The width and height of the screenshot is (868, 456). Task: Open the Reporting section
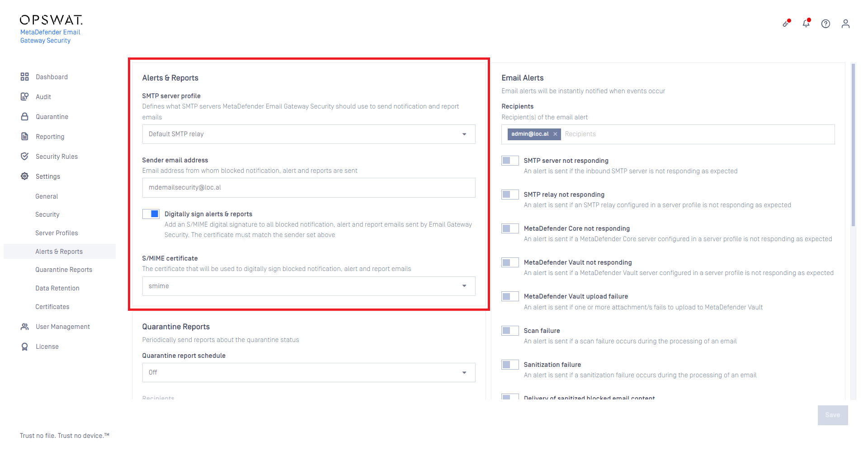(50, 137)
